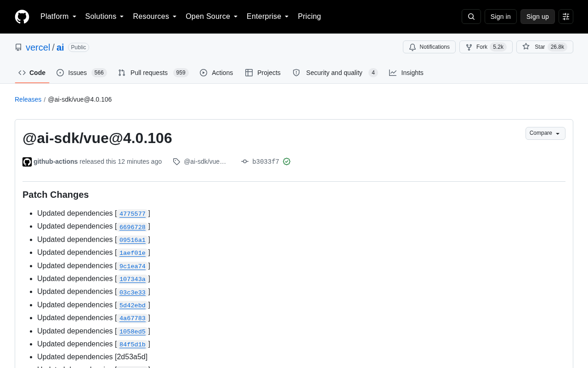Expand the Solutions menu

105,17
